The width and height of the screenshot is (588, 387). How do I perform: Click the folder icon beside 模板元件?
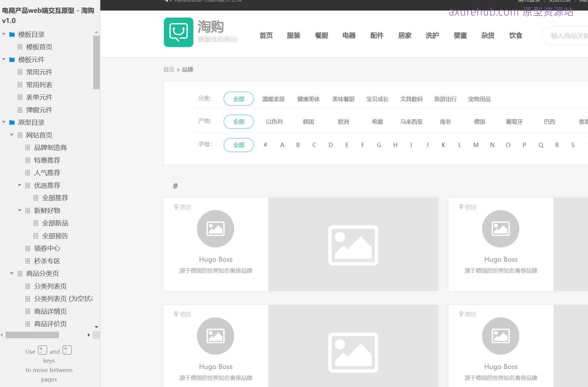pos(11,60)
